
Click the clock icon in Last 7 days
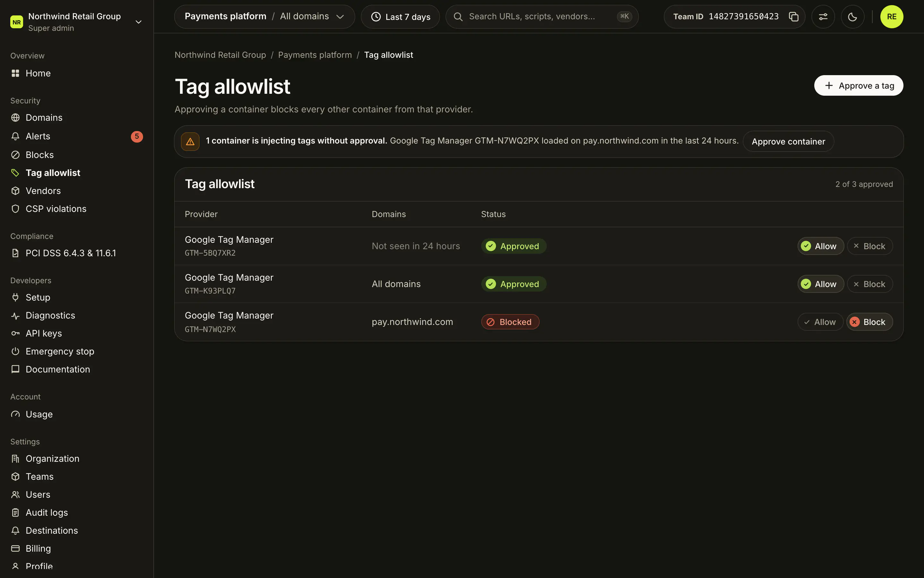(x=376, y=17)
